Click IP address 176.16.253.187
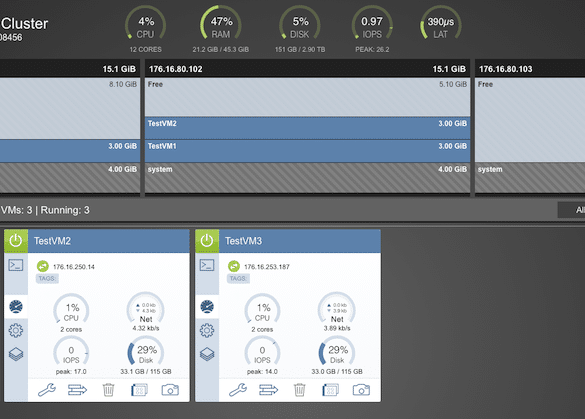The width and height of the screenshot is (585, 419). (x=267, y=267)
